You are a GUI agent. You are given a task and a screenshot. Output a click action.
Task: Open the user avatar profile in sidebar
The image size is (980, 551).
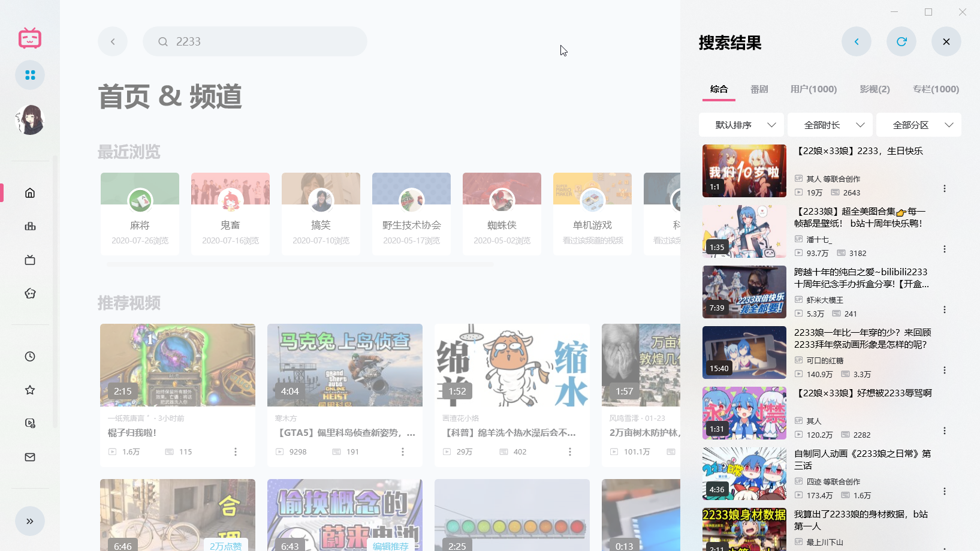click(x=30, y=119)
